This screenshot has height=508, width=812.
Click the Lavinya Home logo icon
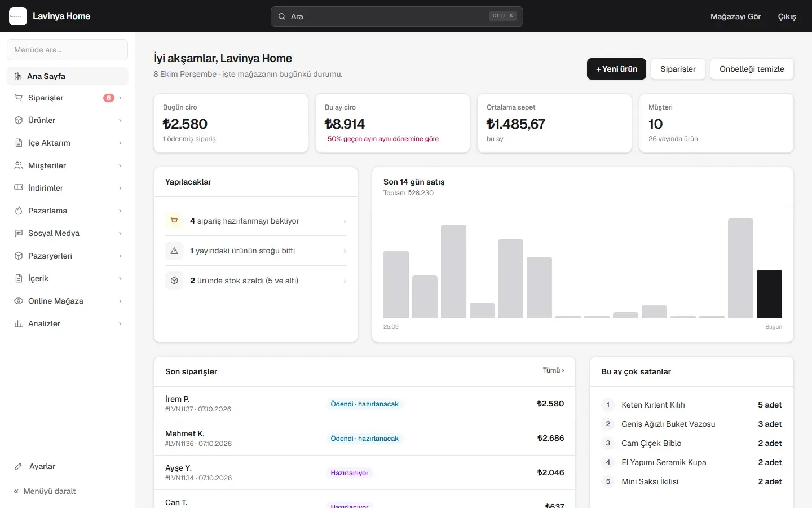(x=18, y=16)
